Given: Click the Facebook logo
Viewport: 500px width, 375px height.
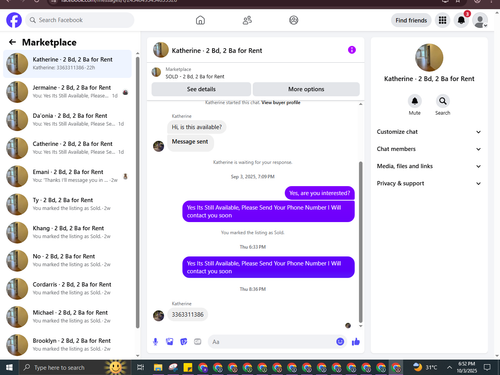Looking at the screenshot, I should (14, 20).
